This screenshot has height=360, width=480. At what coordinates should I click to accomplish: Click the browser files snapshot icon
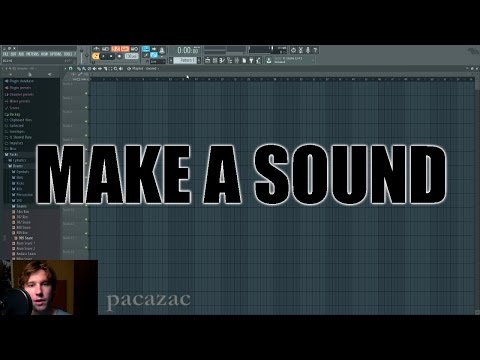(30, 74)
